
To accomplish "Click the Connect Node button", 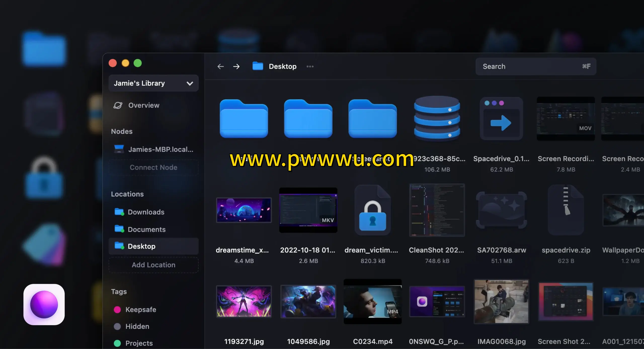I will point(153,167).
